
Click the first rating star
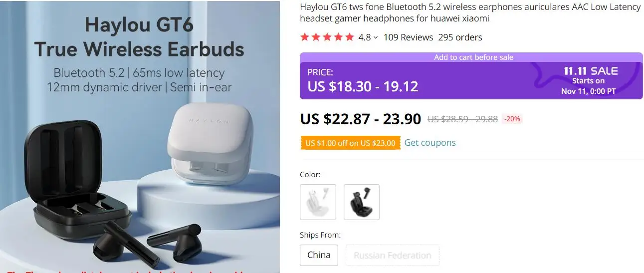tap(304, 37)
